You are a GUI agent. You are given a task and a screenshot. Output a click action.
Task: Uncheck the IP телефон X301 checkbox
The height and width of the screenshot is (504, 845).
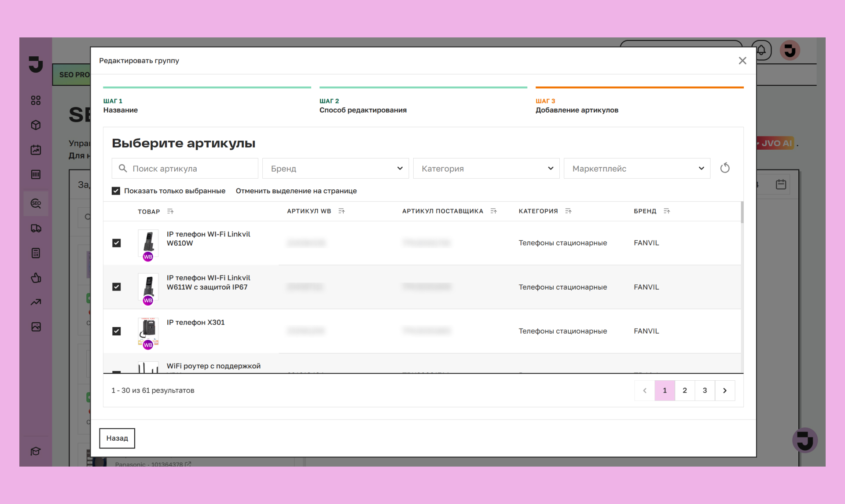point(117,331)
